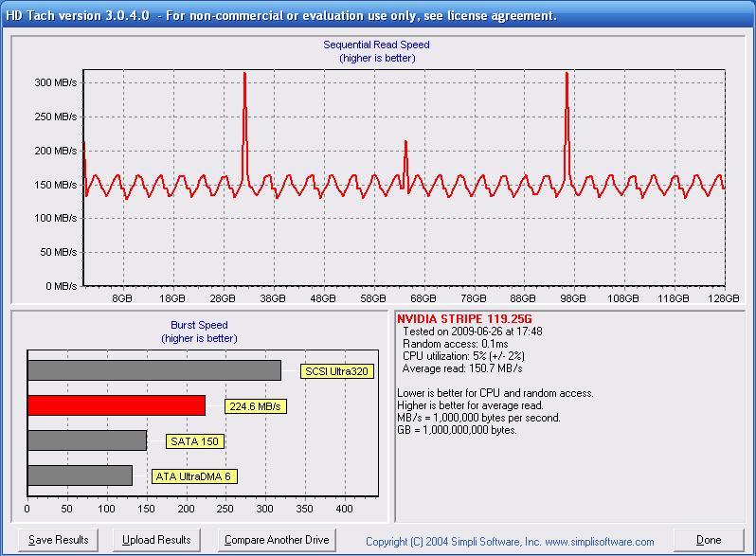This screenshot has width=756, height=556.
Task: Close the window with Done
Action: 709,540
